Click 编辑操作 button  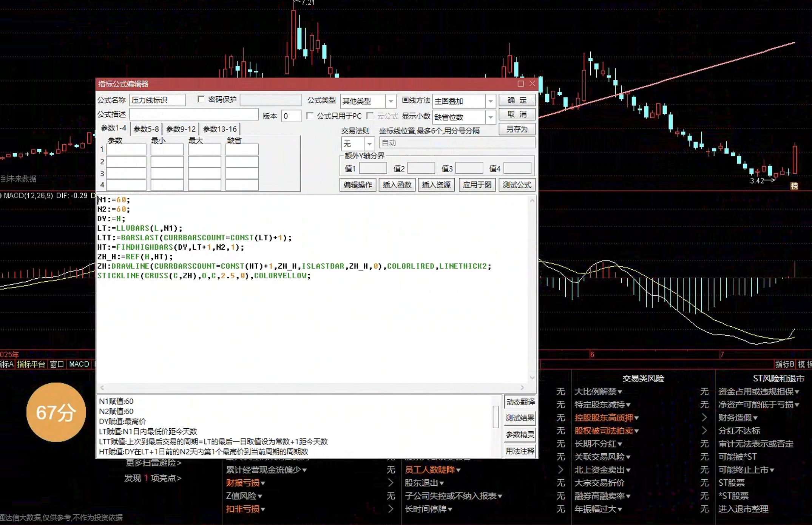click(358, 185)
